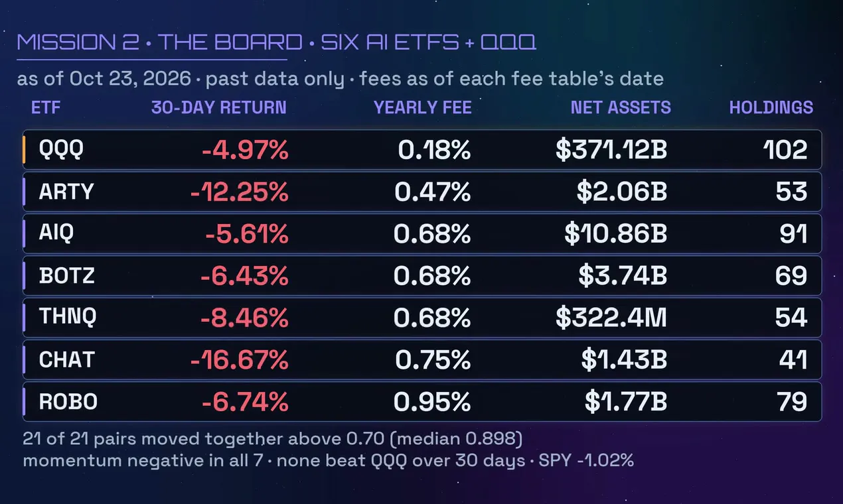Click ROBO's 0.95% yearly fee
Image resolution: width=843 pixels, height=504 pixels.
(433, 402)
